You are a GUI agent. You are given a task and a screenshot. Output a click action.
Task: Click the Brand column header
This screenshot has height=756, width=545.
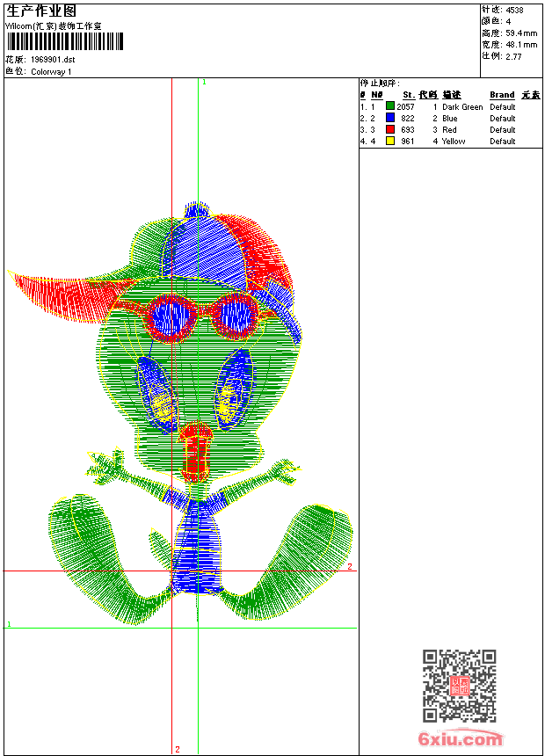pos(502,95)
